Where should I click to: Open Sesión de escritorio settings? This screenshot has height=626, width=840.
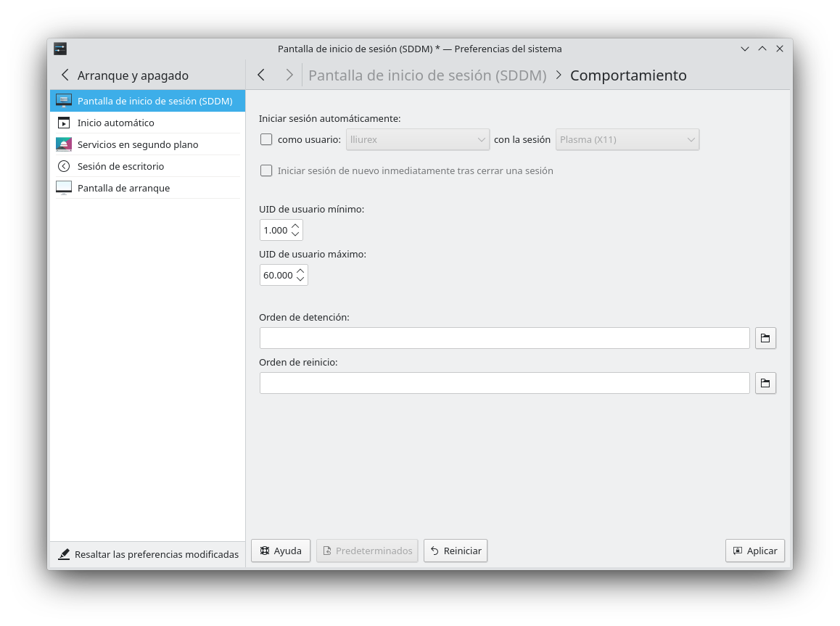[120, 166]
